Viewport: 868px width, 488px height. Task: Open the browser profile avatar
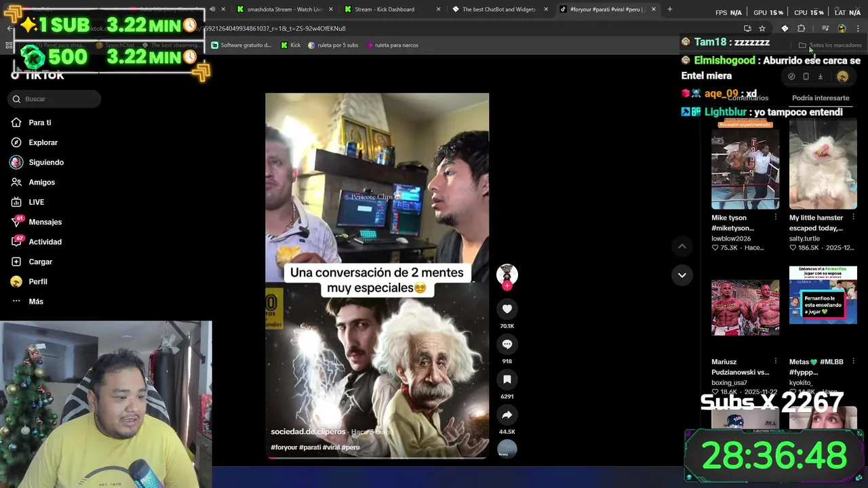coord(842,28)
